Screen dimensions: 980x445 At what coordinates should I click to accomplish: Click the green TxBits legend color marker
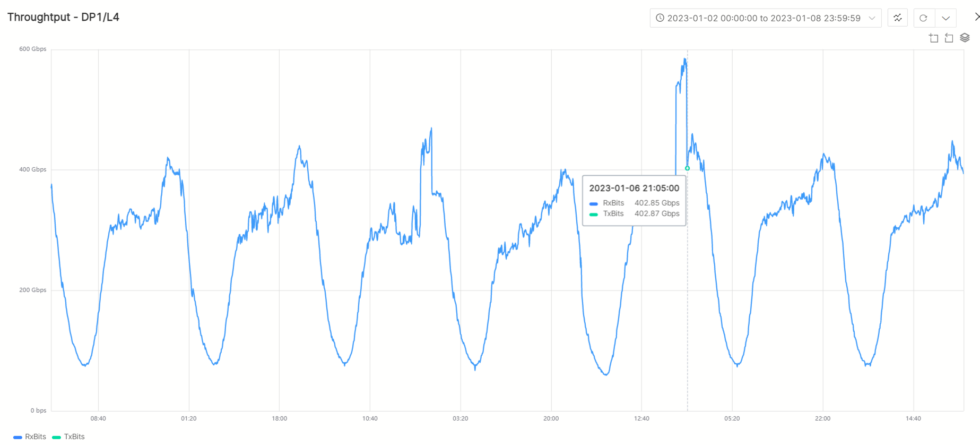pos(56,437)
